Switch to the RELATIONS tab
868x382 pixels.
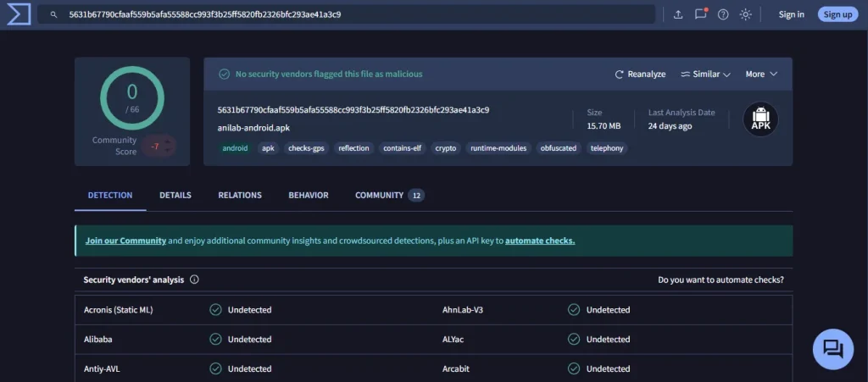tap(240, 195)
